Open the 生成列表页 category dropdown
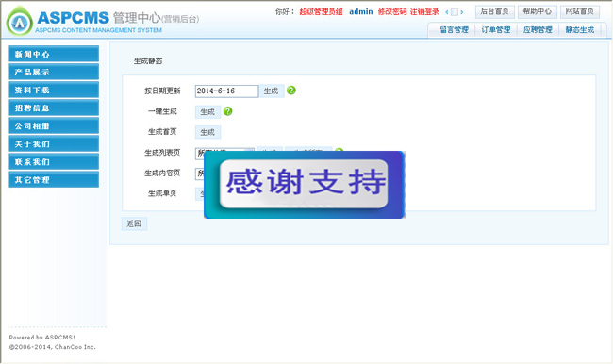613x364 pixels. point(200,154)
